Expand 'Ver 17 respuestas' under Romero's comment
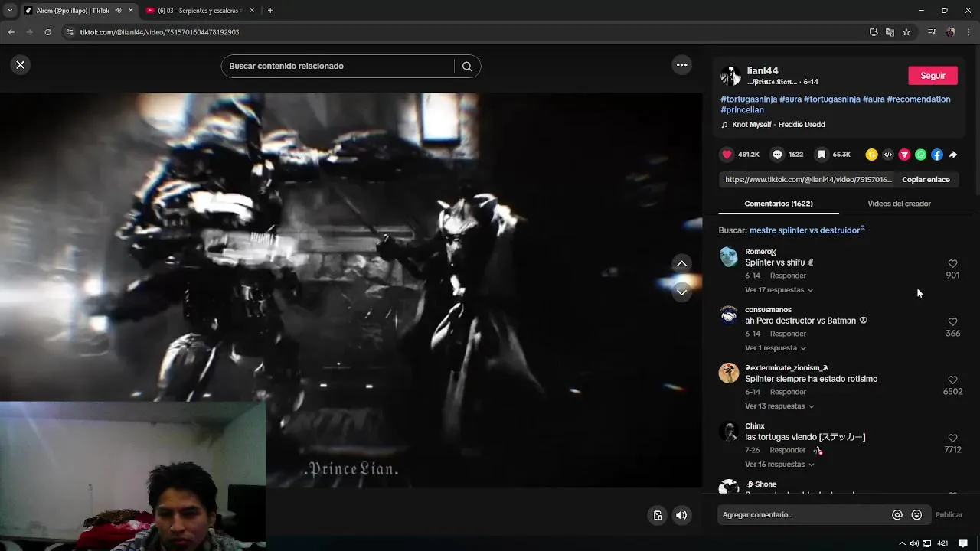 pyautogui.click(x=779, y=290)
